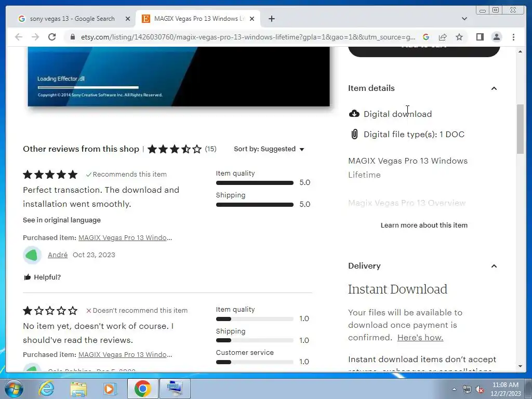Click the muted volume tray icon

point(480,389)
